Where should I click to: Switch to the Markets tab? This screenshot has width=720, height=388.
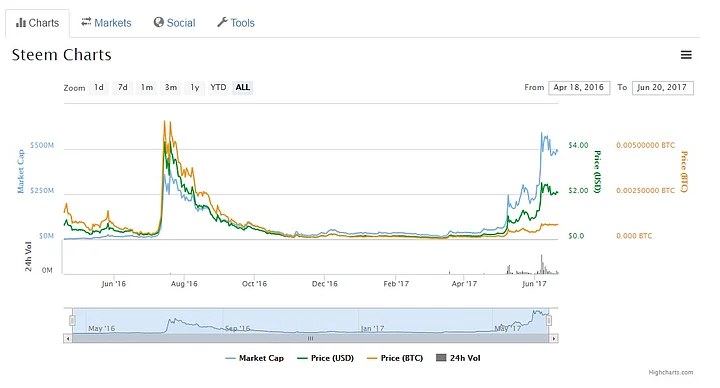(x=107, y=23)
